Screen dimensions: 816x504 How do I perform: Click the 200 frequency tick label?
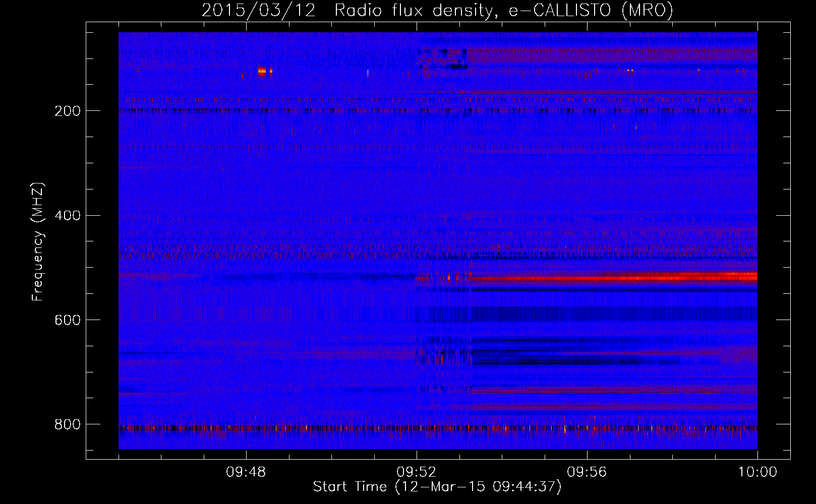tap(68, 111)
